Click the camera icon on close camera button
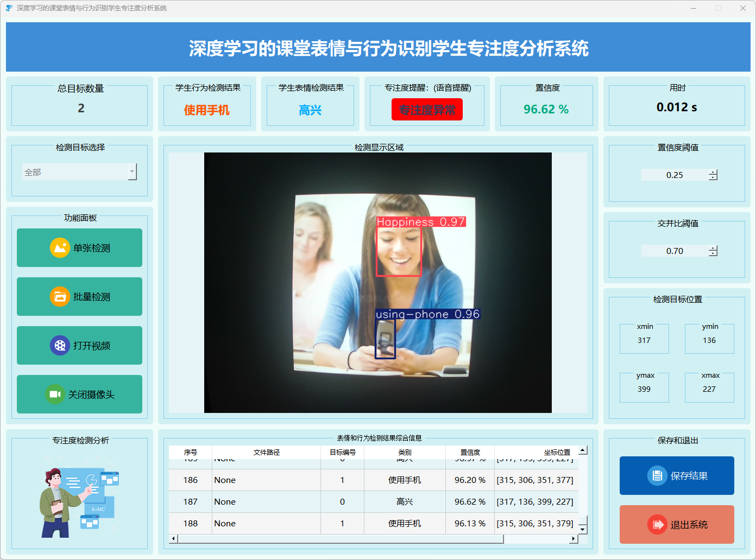 (x=55, y=394)
